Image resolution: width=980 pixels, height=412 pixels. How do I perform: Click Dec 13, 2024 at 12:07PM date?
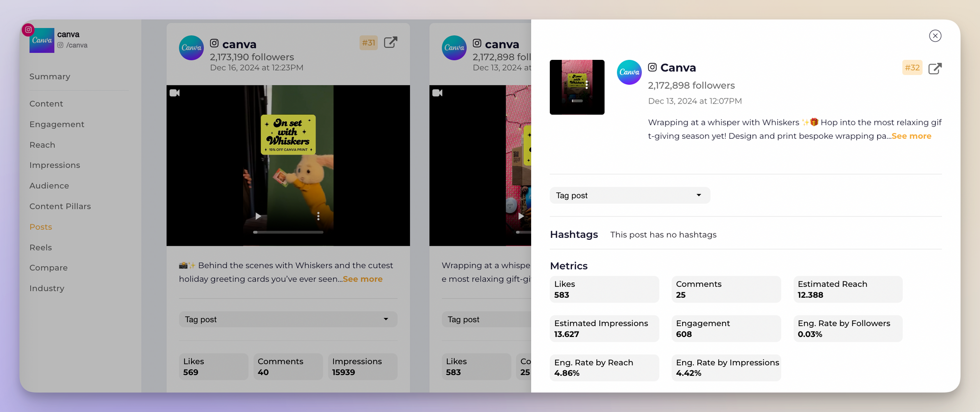(x=695, y=101)
